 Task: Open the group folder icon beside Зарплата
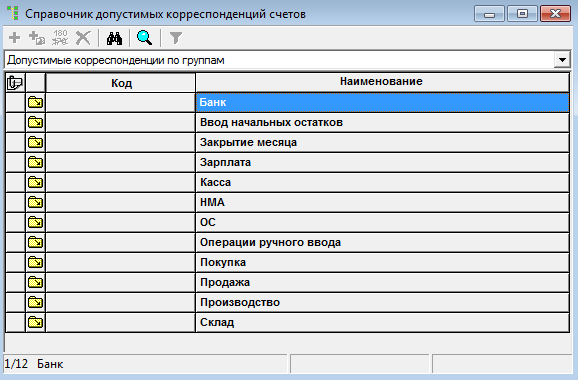(35, 163)
